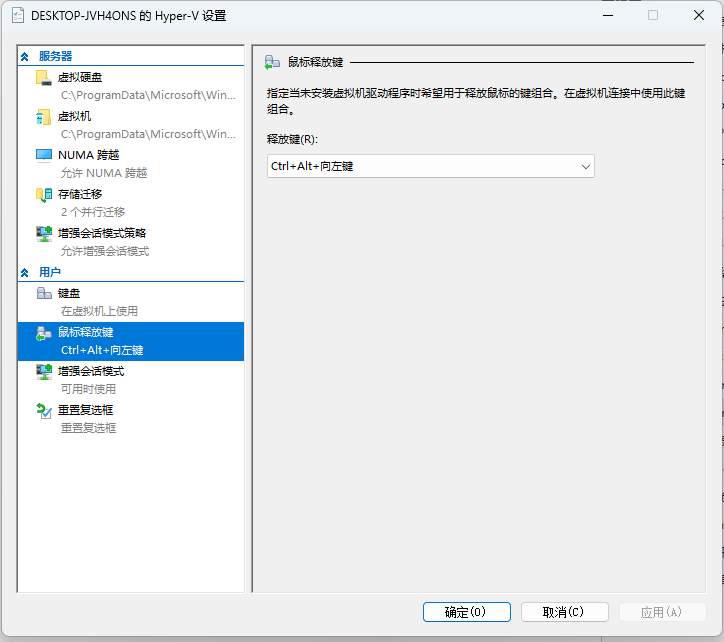Screen dimensions: 724x642
Task: Select the 存储迁移 tree item
Action: coord(131,203)
